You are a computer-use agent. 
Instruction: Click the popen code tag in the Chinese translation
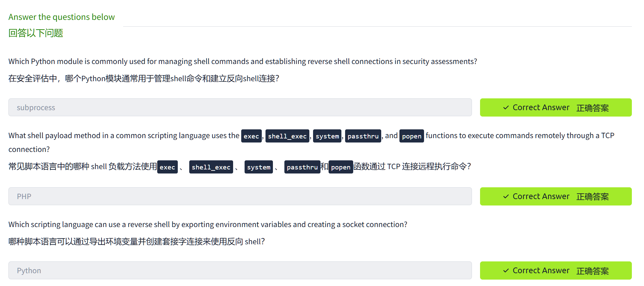[341, 167]
